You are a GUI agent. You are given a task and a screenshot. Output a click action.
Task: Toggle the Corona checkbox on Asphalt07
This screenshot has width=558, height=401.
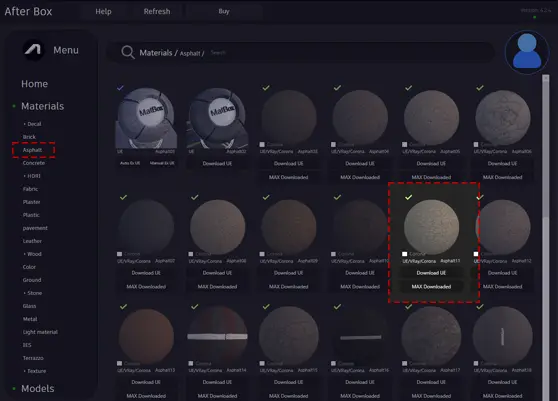(120, 254)
